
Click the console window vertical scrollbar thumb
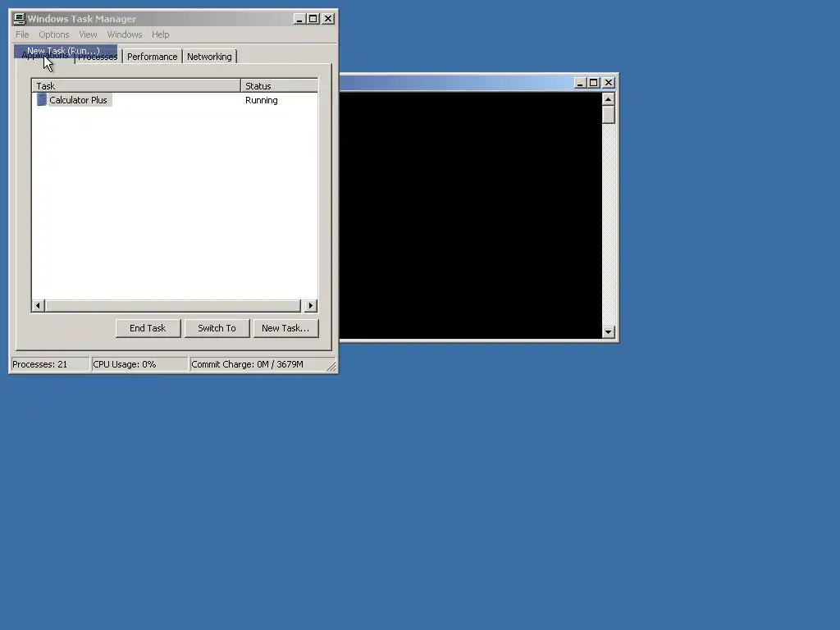coord(608,115)
